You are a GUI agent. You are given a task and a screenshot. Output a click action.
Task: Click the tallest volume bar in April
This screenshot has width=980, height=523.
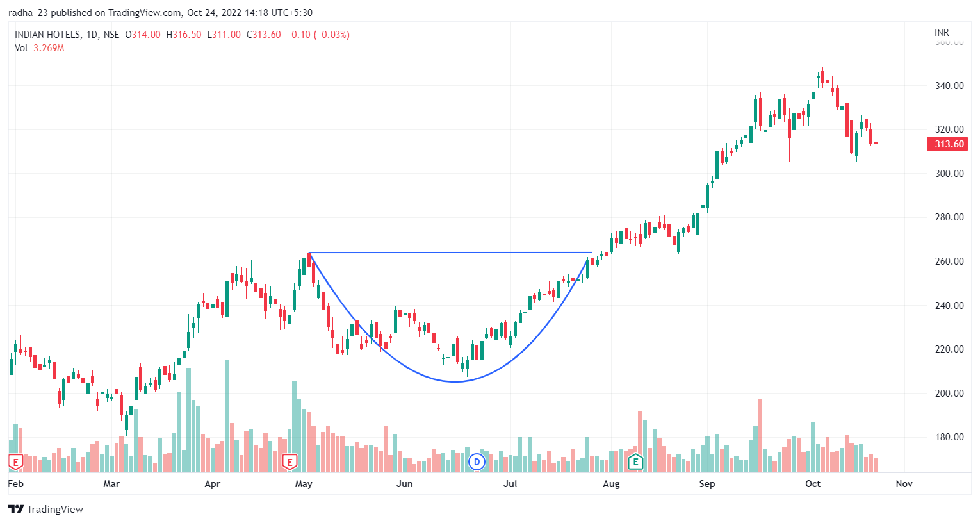pos(227,416)
